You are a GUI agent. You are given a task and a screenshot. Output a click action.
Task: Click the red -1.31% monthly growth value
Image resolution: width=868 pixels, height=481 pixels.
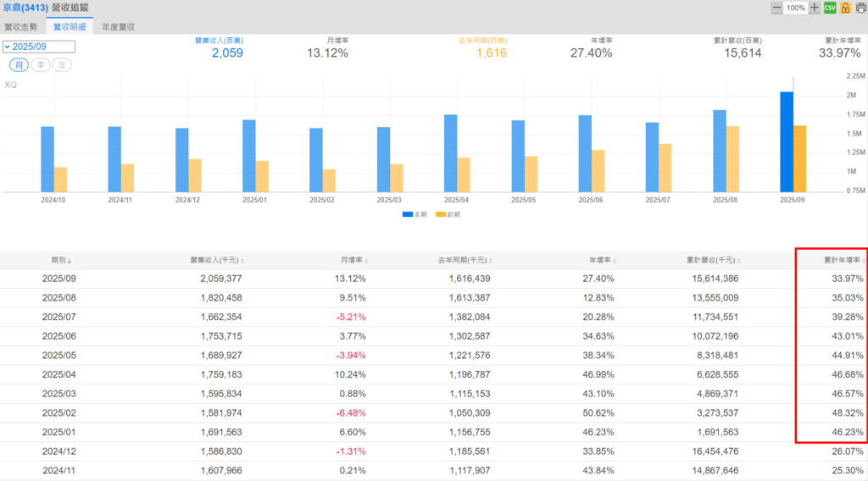click(x=351, y=451)
